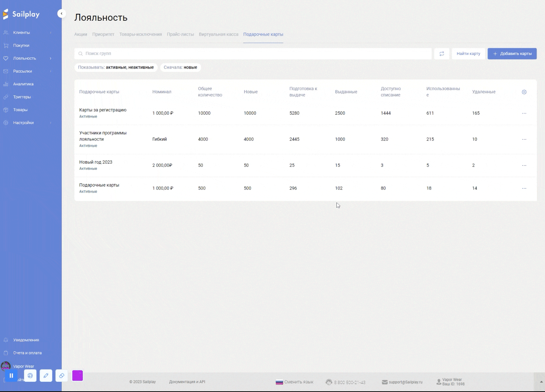Expand Клиенты submenu in the sidebar
Viewport: 545px width, 392px height.
(x=51, y=33)
